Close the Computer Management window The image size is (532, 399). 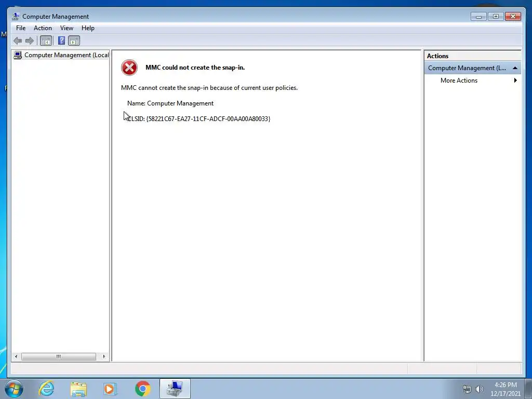point(513,17)
